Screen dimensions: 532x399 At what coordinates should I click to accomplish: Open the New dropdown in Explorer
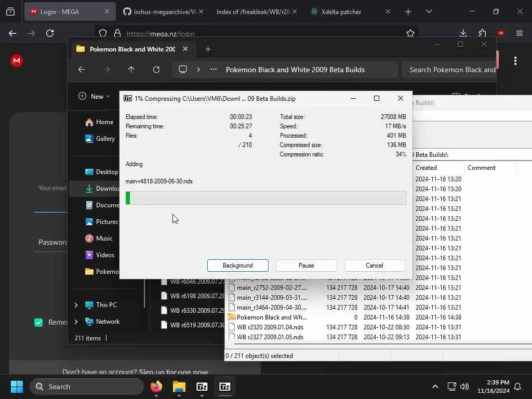pos(94,96)
